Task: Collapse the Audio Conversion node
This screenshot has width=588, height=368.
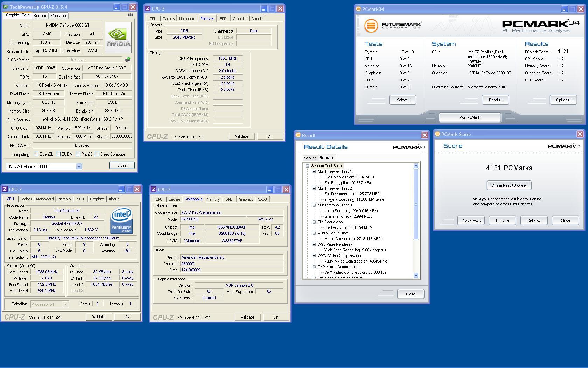Action: tap(314, 233)
